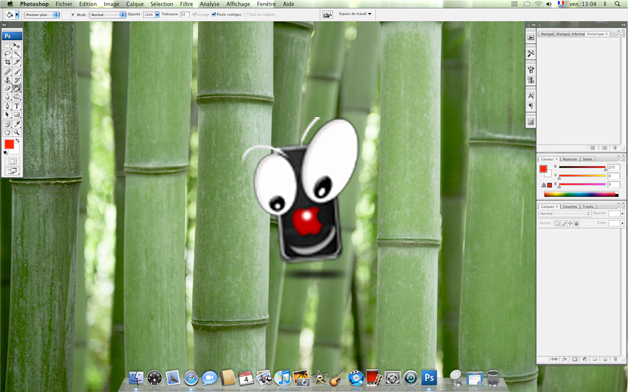The width and height of the screenshot is (628, 392).
Task: Select the Pen tool
Action: (x=7, y=107)
